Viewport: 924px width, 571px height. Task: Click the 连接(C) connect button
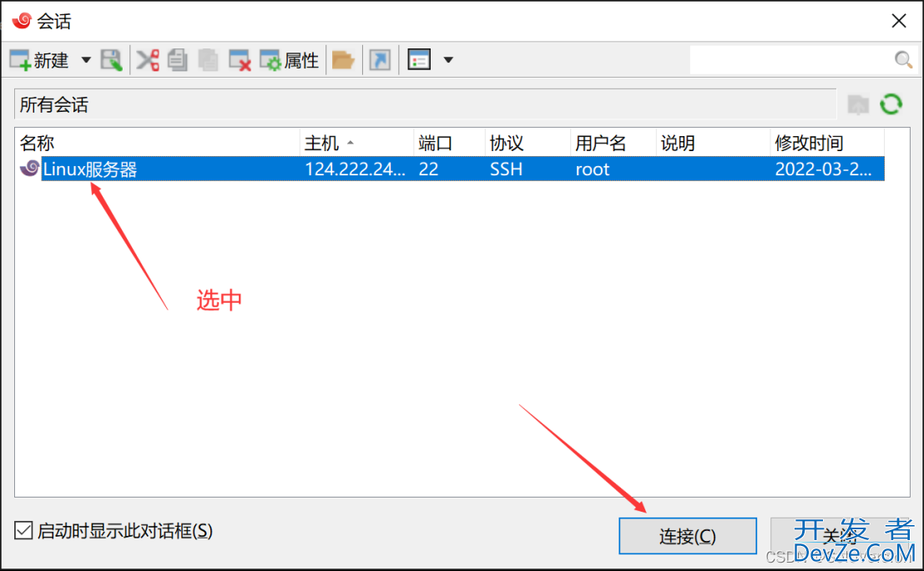pyautogui.click(x=688, y=536)
